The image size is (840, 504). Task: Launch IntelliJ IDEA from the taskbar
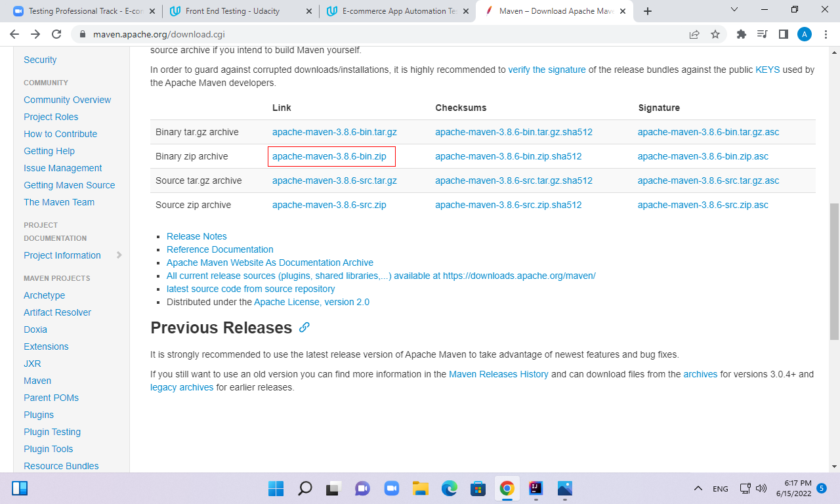coord(536,488)
